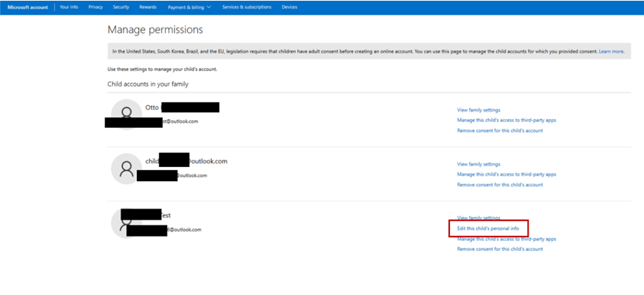Select the Security tab
Screen dimensions: 644x295
point(121,7)
